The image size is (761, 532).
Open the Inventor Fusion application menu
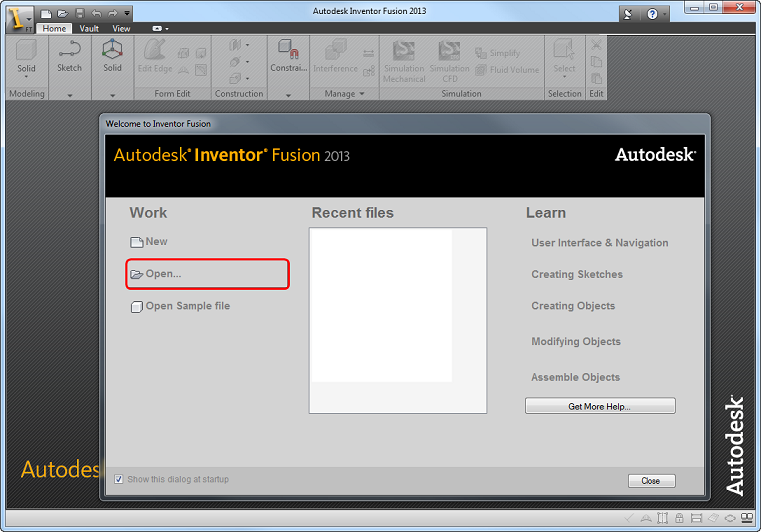(20, 18)
